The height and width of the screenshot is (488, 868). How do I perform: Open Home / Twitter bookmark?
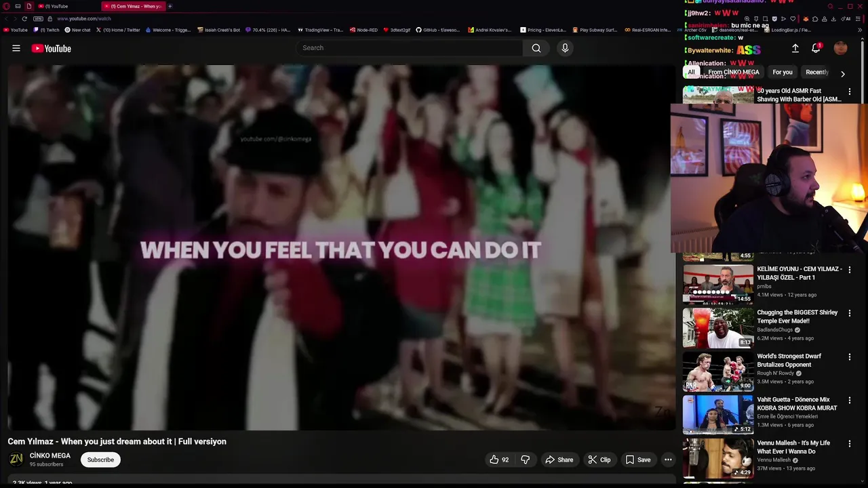click(x=118, y=30)
